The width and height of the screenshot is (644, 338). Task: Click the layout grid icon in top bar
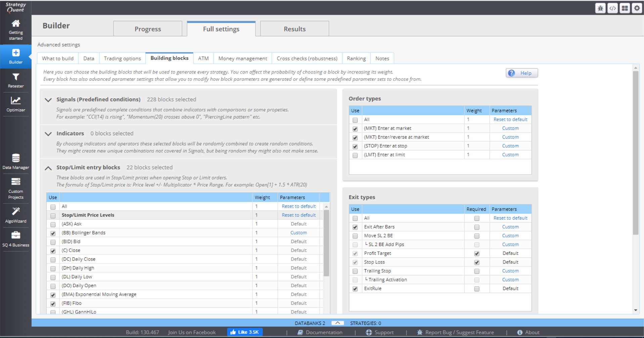[625, 8]
